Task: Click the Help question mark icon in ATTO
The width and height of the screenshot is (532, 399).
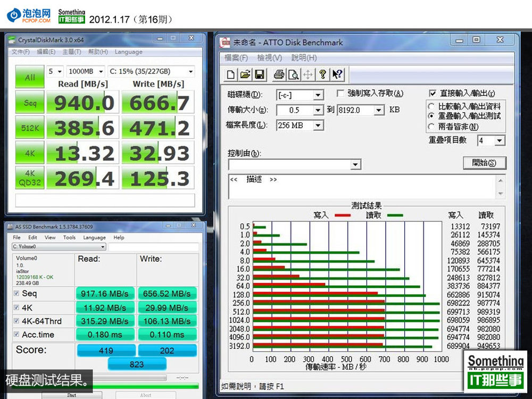Action: coord(322,74)
